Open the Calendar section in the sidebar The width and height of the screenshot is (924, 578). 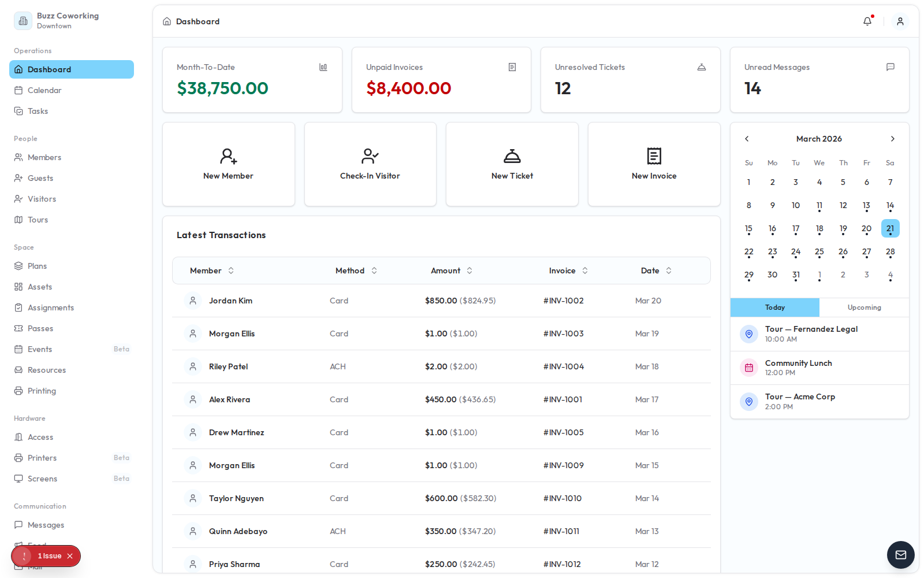click(44, 90)
